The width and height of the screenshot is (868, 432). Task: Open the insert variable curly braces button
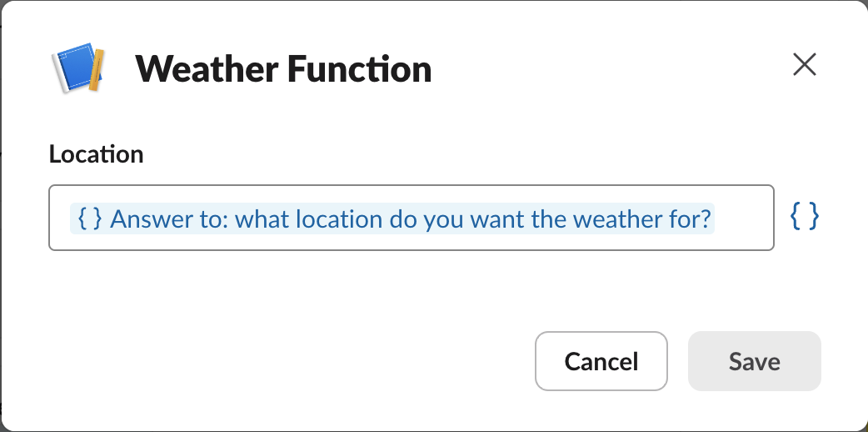click(804, 218)
